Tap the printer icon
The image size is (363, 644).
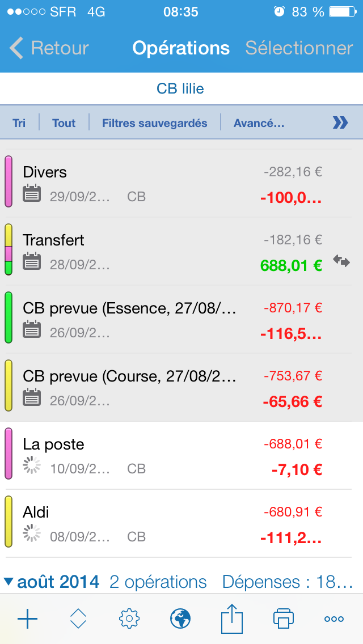[x=283, y=618]
